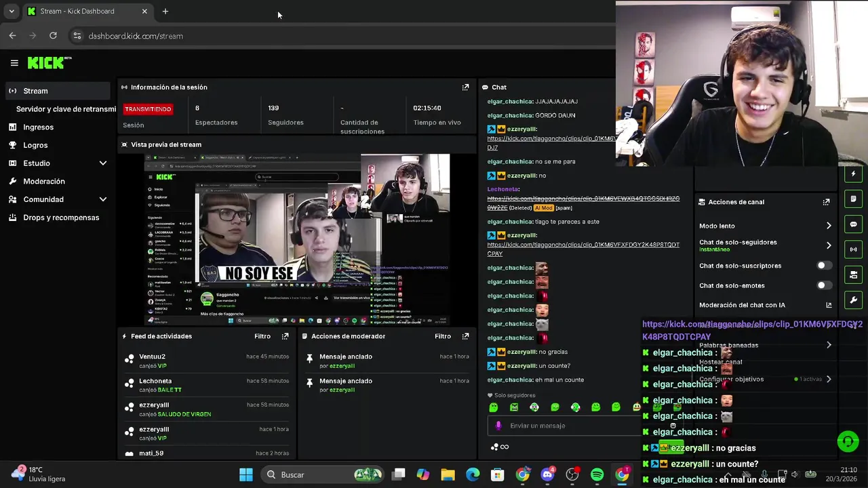Pop out the Acciones de moderador panel
This screenshot has width=868, height=488.
[465, 336]
